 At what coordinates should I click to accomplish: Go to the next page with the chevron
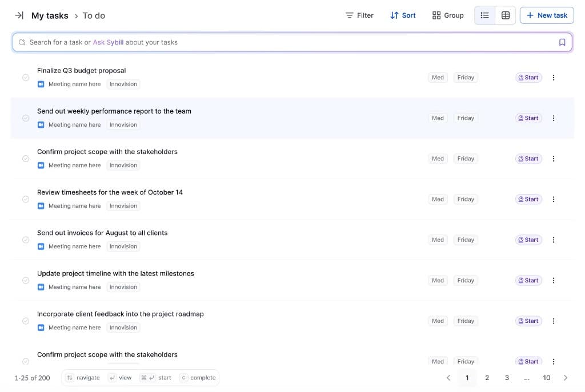coord(566,378)
